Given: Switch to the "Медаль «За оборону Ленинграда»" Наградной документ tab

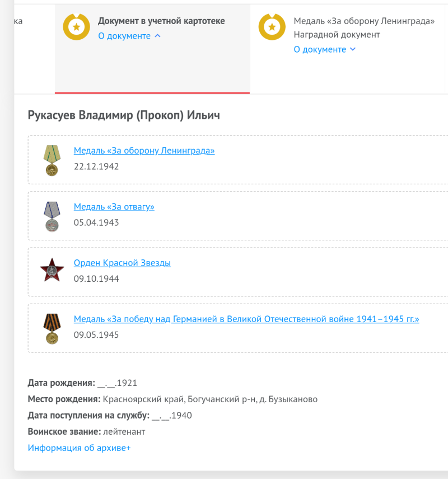Looking at the screenshot, I should click(348, 49).
